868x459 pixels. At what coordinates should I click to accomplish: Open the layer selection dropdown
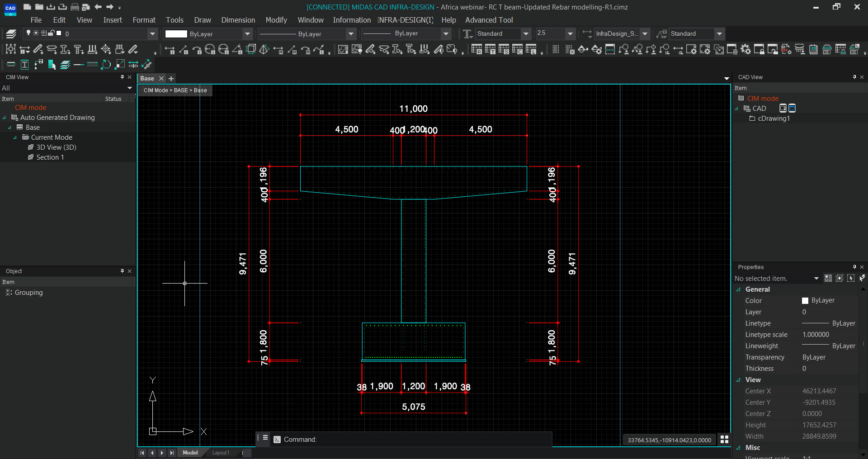(x=152, y=33)
